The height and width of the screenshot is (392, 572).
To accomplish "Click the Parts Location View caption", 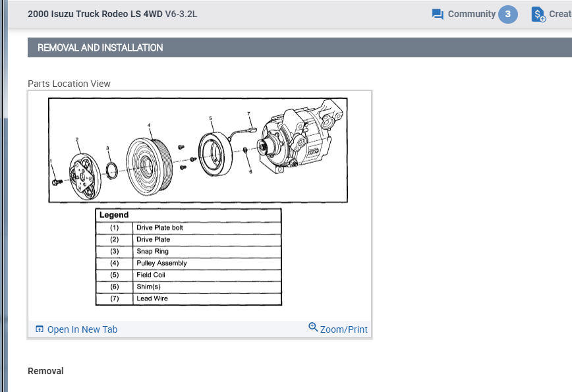I will 69,84.
